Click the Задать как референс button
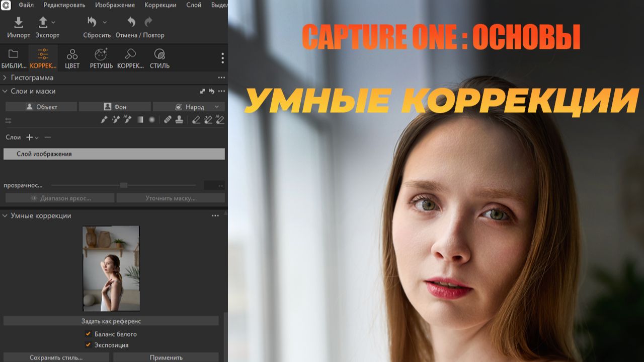Screen dimensions: 644x362 (x=111, y=321)
